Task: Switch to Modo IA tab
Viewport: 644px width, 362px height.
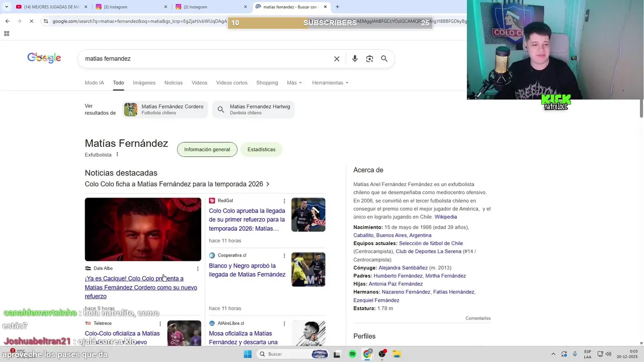Action: point(94,83)
